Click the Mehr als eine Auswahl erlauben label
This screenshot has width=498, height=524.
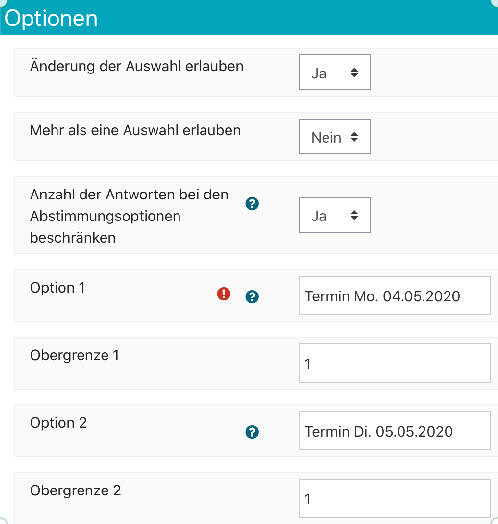pos(135,130)
